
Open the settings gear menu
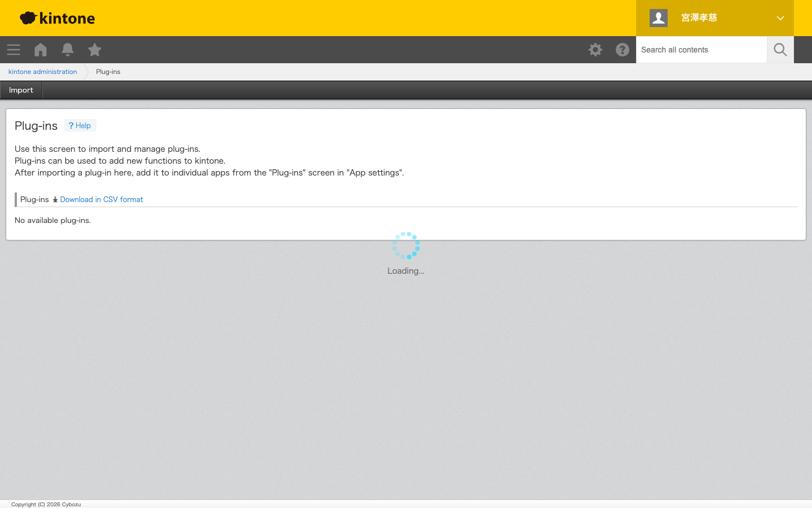pos(595,50)
